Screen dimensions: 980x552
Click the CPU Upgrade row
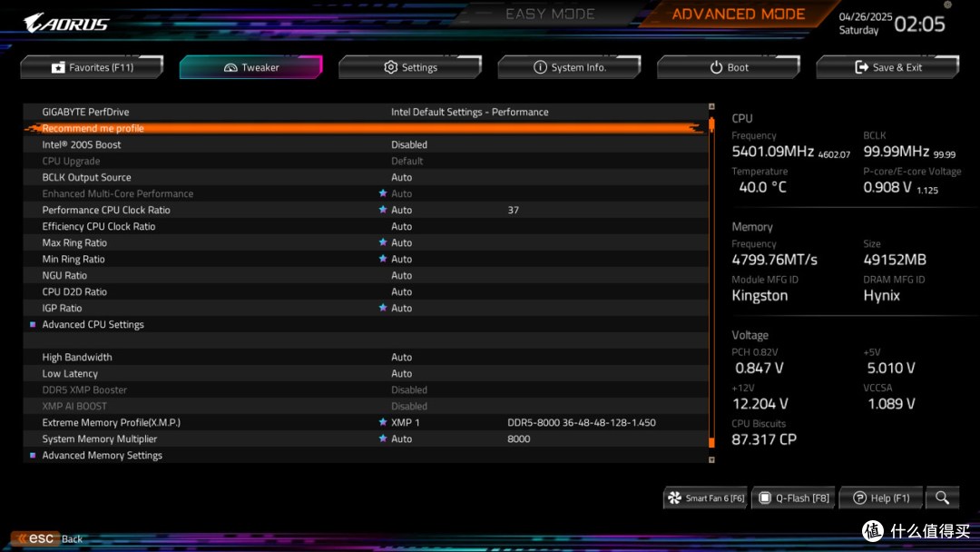point(366,161)
